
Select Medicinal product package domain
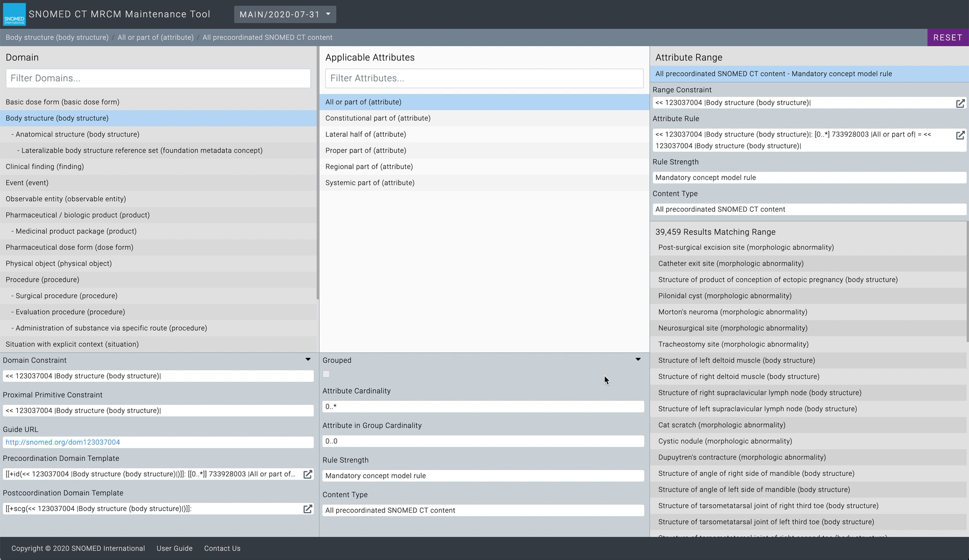pyautogui.click(x=158, y=231)
